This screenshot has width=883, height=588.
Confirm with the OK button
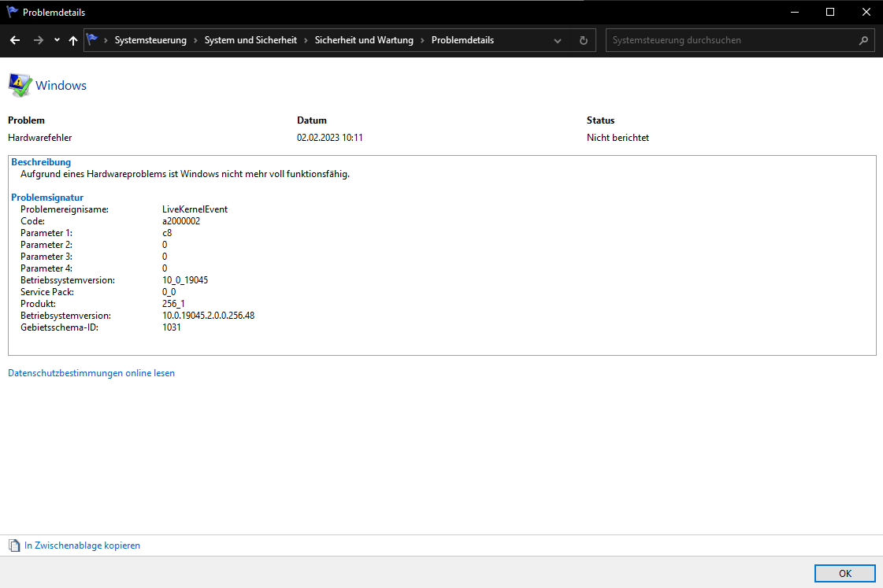pos(844,573)
